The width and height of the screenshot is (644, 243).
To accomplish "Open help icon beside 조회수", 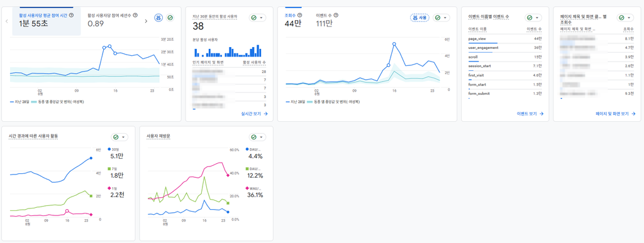I will coord(299,15).
